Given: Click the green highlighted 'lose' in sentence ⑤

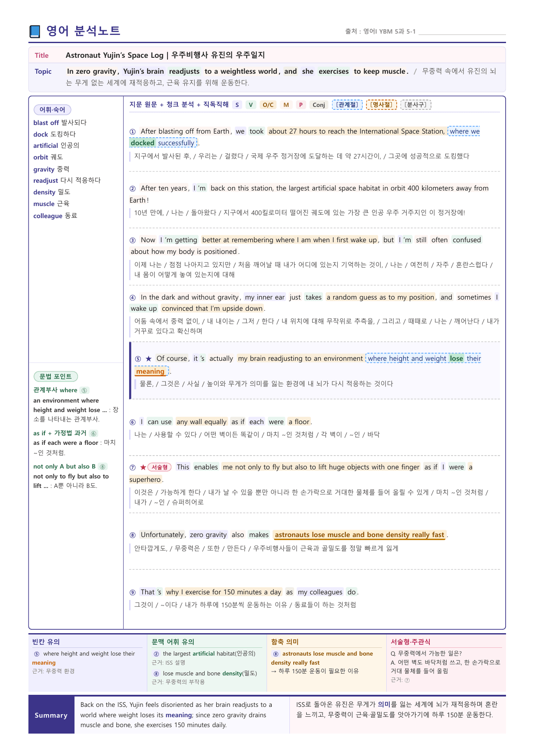Looking at the screenshot, I should pyautogui.click(x=456, y=359).
